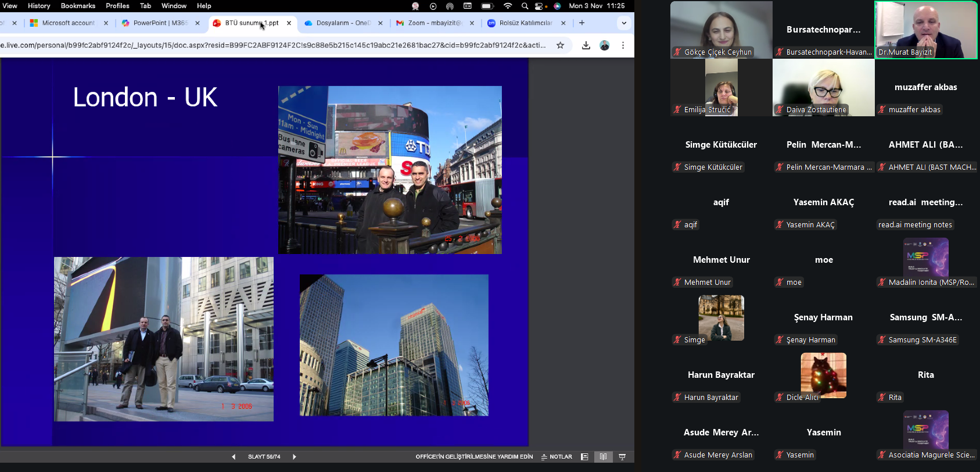Start slideshow presentation icon
The image size is (980, 472).
pyautogui.click(x=622, y=457)
